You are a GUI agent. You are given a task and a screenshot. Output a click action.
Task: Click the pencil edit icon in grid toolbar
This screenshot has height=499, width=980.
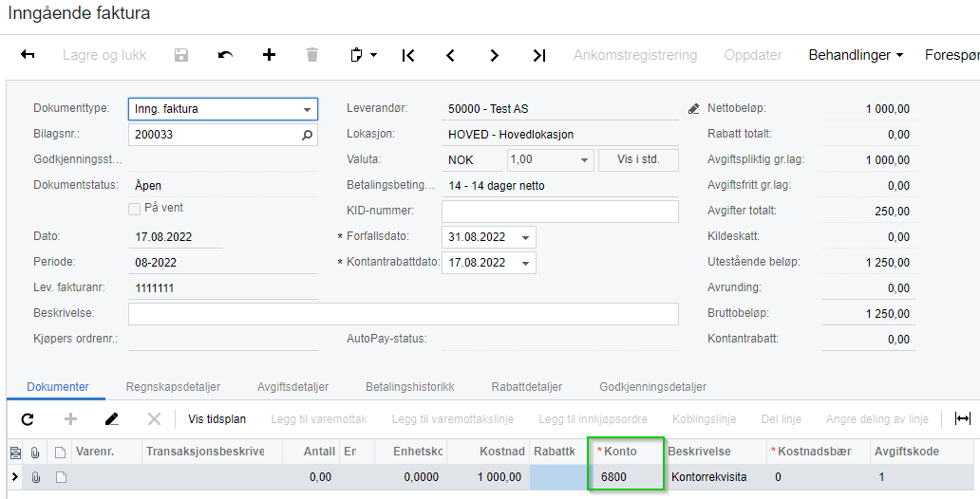[x=112, y=419]
